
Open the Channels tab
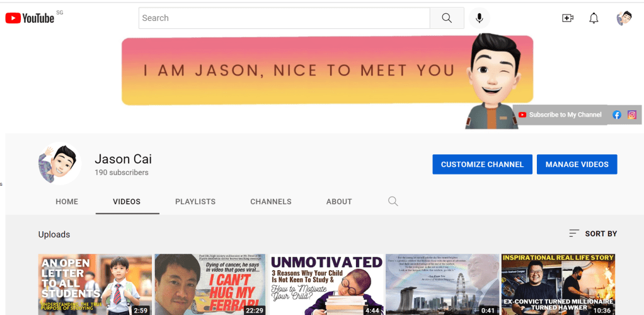point(271,202)
